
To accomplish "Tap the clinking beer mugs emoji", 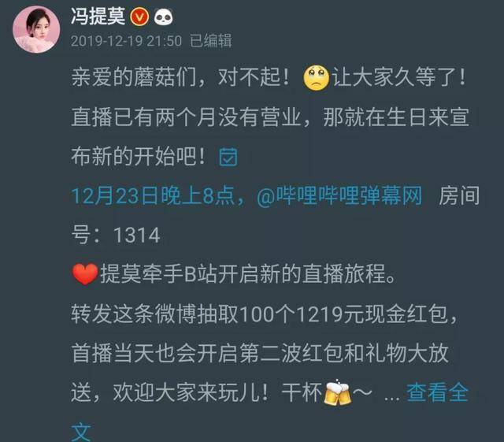I will (x=337, y=393).
